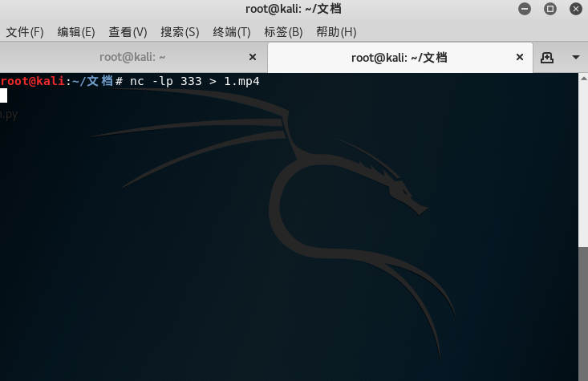Minimize the terminal window
The height and width of the screenshot is (381, 588).
point(525,9)
